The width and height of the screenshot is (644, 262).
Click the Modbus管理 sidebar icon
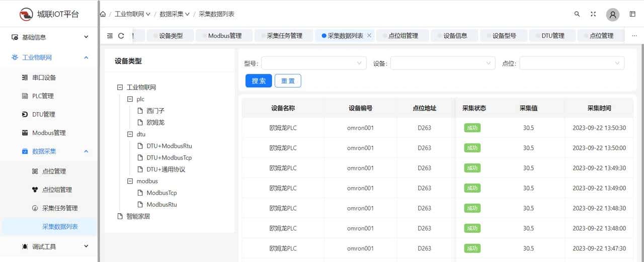click(x=25, y=133)
